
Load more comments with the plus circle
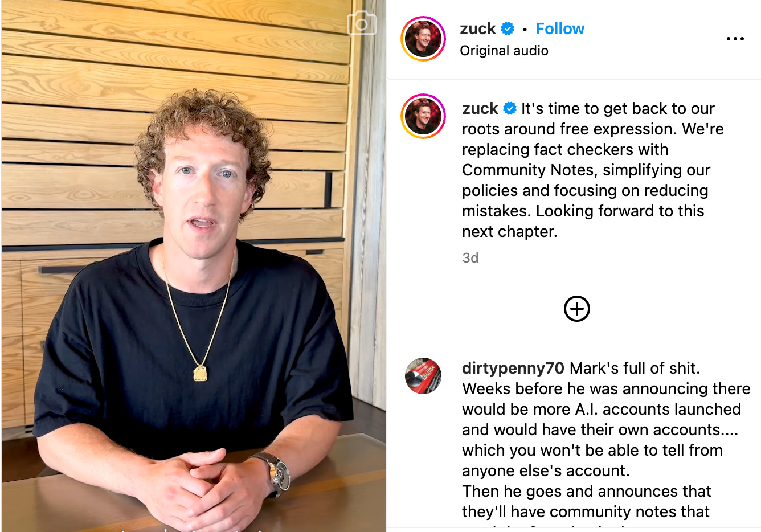[576, 309]
